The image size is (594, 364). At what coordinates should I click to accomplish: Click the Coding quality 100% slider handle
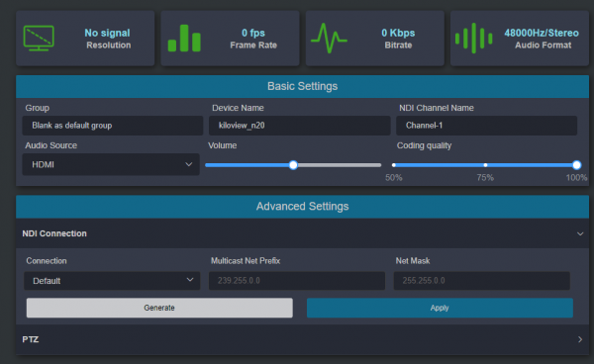pyautogui.click(x=576, y=165)
